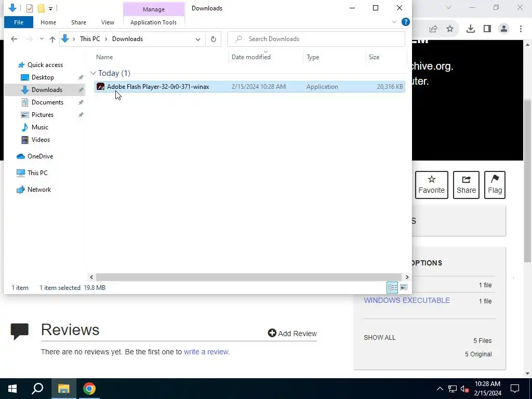Bookmark the page with Chrome's star icon
The image size is (532, 399).
tap(450, 29)
